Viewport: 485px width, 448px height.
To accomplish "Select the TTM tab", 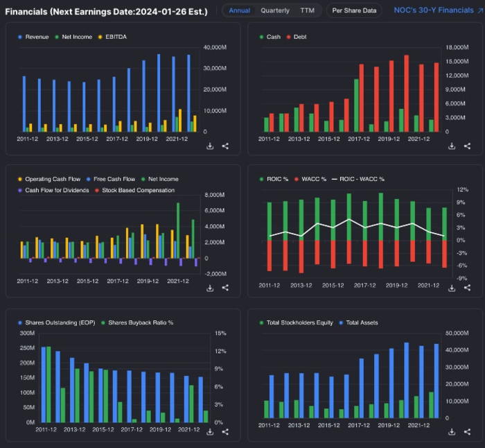I will coord(307,10).
